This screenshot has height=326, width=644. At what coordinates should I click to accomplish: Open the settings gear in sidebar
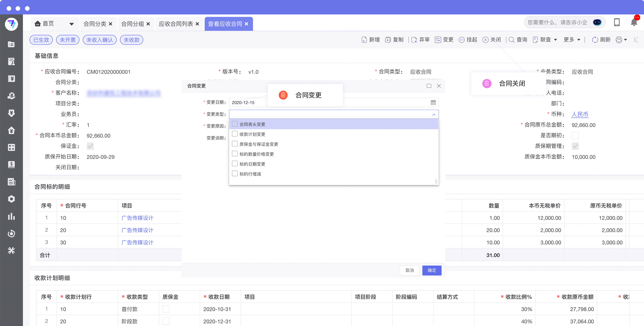coord(11,199)
